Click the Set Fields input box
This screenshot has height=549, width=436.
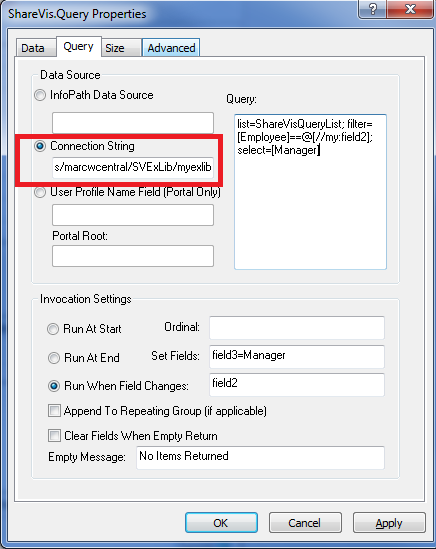click(x=297, y=356)
